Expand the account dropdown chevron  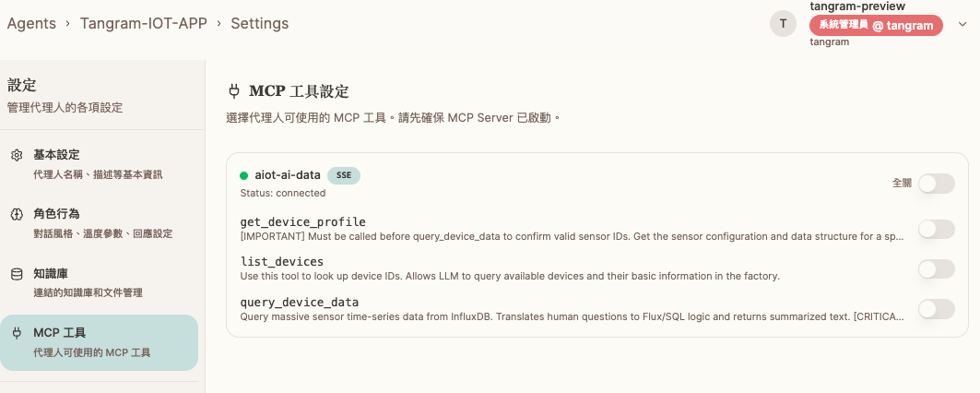point(963,25)
